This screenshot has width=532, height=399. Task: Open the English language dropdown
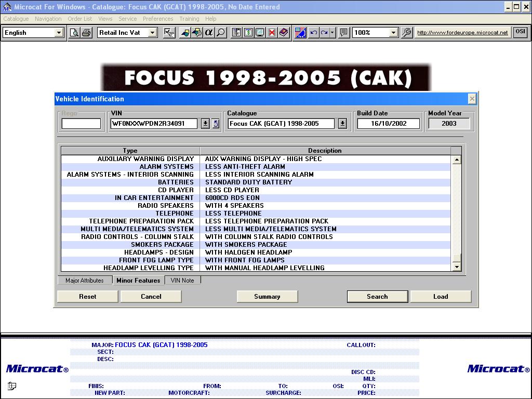click(x=58, y=32)
